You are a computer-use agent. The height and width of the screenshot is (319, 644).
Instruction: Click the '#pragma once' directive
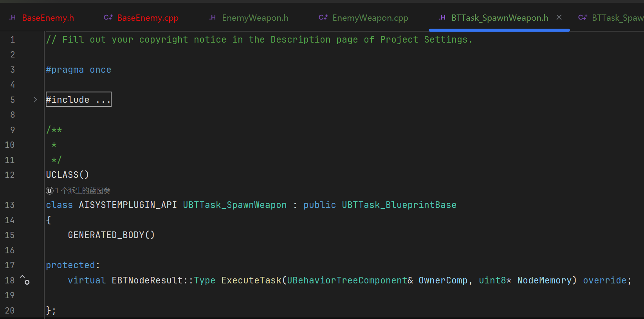(x=79, y=70)
